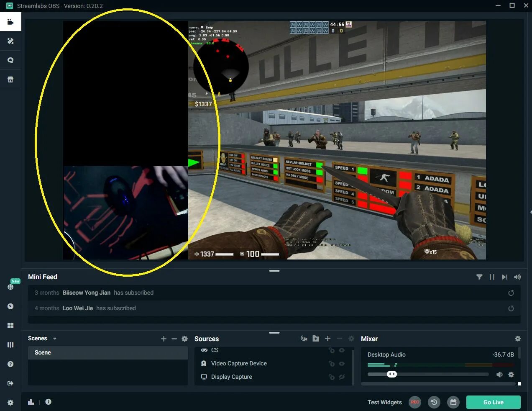Image resolution: width=532 pixels, height=411 pixels.
Task: Hide the Video Capture Device source
Action: pos(342,364)
